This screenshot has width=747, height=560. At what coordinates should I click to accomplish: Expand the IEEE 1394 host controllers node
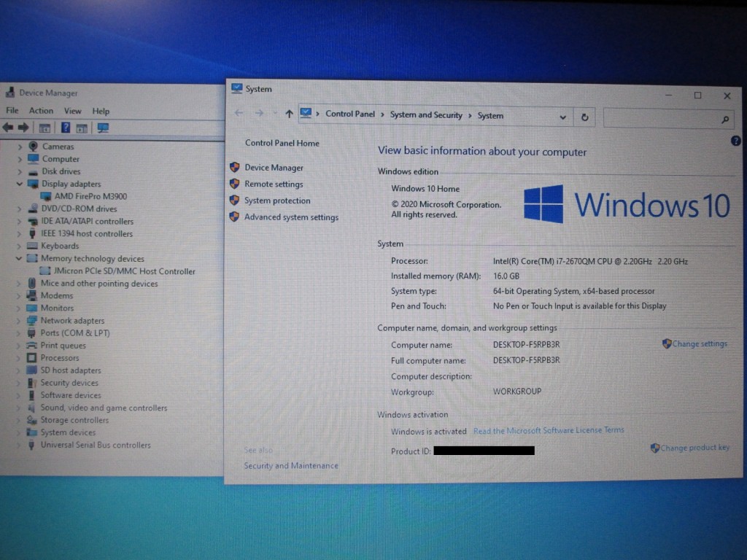[20, 234]
